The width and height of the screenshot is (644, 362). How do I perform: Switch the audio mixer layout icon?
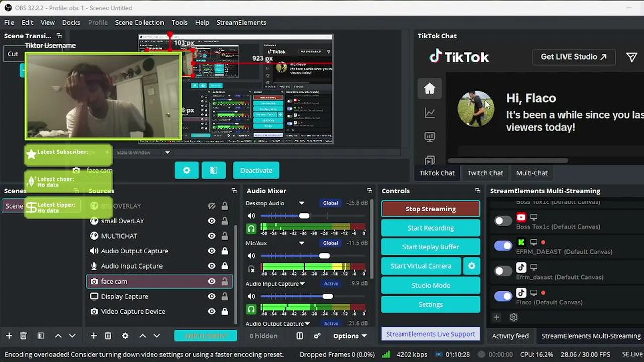coord(300,336)
